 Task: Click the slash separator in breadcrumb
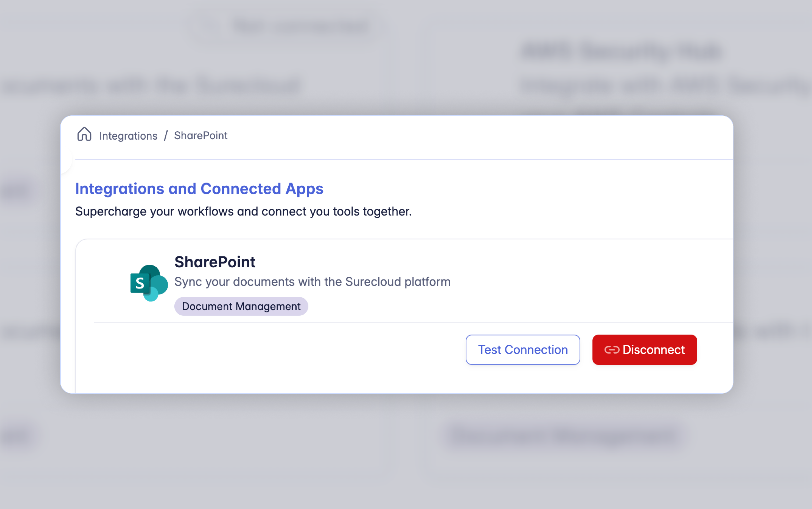tap(166, 136)
